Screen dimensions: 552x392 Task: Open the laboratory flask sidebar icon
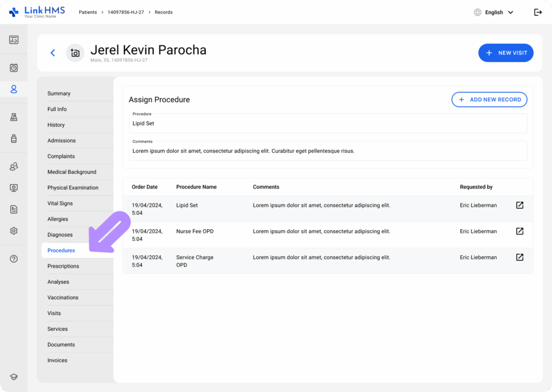coord(13,117)
